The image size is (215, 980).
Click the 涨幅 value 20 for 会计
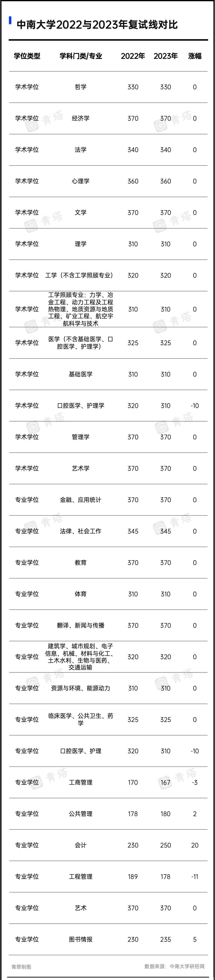pos(195,845)
